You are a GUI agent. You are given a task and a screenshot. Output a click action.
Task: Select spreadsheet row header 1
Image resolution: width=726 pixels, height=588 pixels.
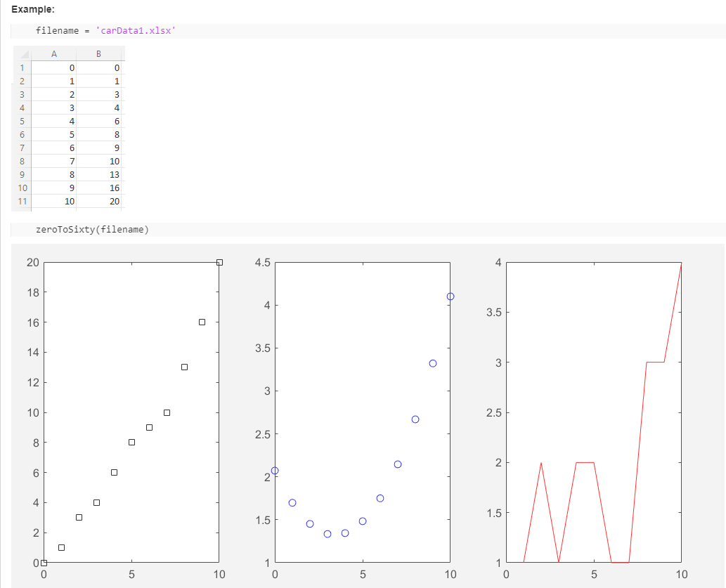(x=22, y=67)
